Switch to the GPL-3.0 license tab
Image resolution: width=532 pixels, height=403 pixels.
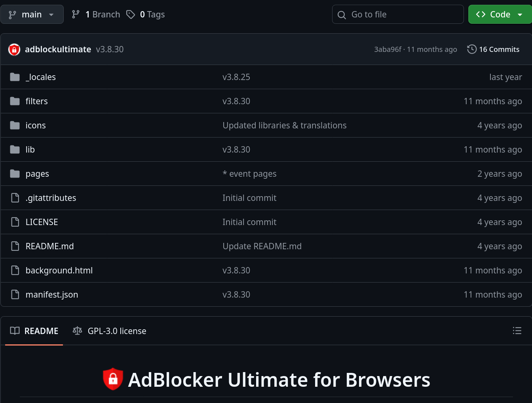(x=110, y=331)
